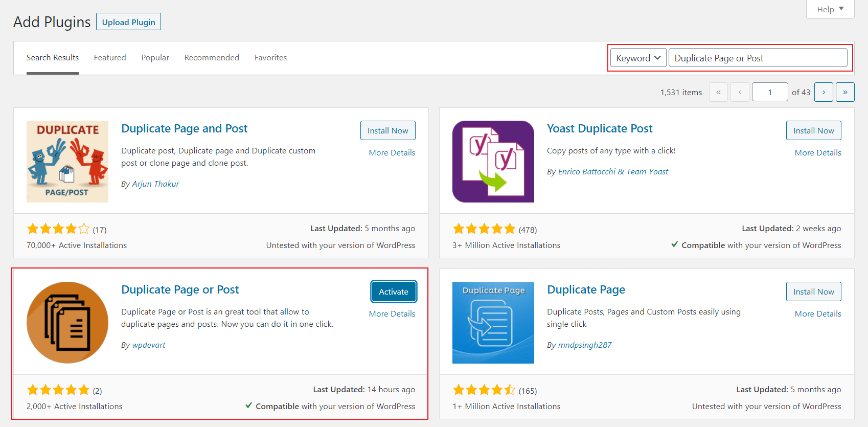Screen dimensions: 868x427
Task: Install the Duplicate Page plugin by mndpsingh287
Action: [x=814, y=291]
